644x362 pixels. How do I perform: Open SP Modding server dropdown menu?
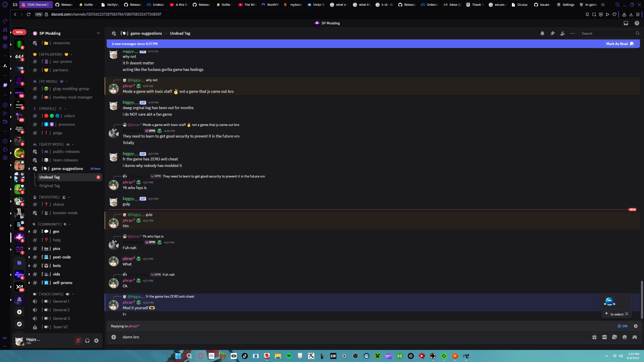[98, 33]
